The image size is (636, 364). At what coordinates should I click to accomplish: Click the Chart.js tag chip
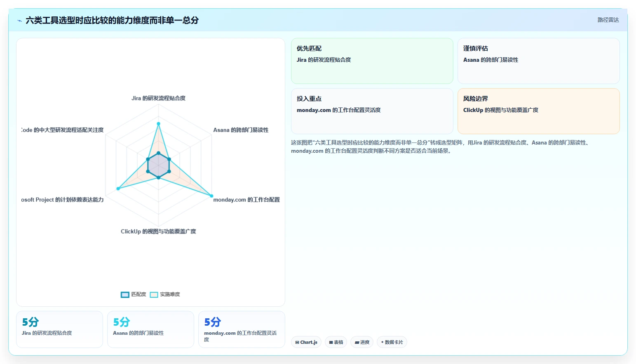306,342
